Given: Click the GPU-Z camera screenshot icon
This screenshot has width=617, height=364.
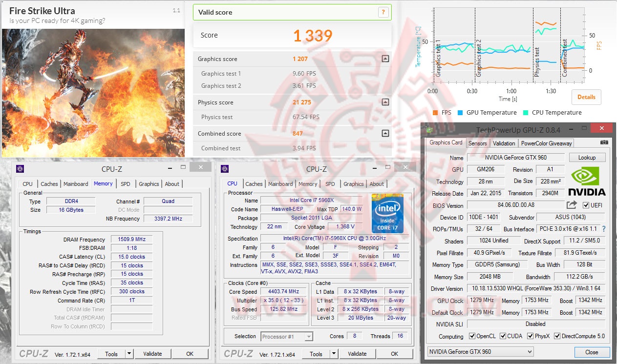Looking at the screenshot, I should (604, 142).
